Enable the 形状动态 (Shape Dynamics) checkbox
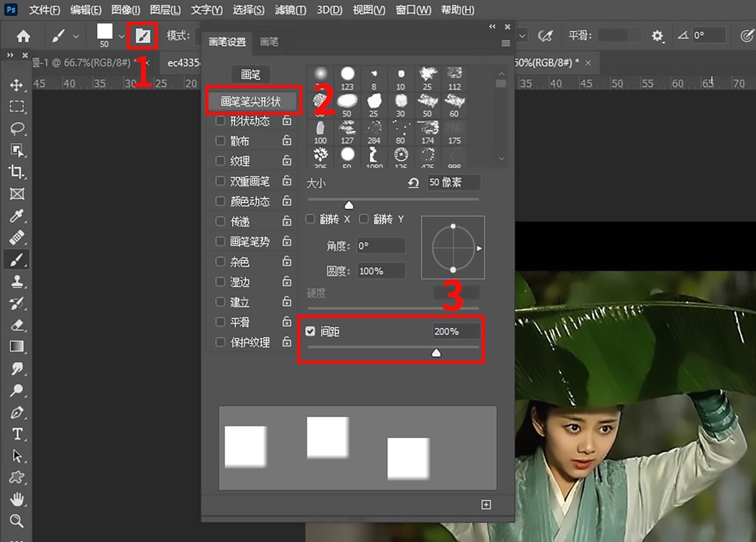The width and height of the screenshot is (756, 542). (220, 120)
